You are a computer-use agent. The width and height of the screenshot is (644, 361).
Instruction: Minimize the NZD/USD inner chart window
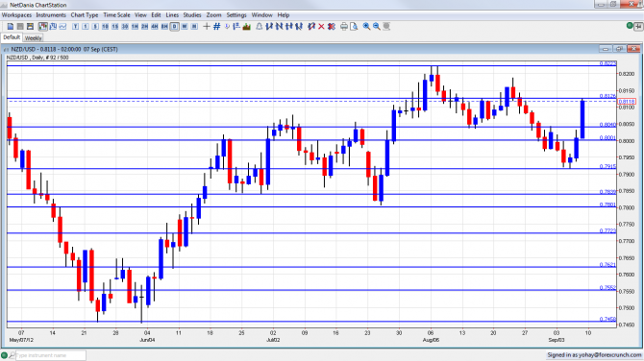pyautogui.click(x=605, y=49)
